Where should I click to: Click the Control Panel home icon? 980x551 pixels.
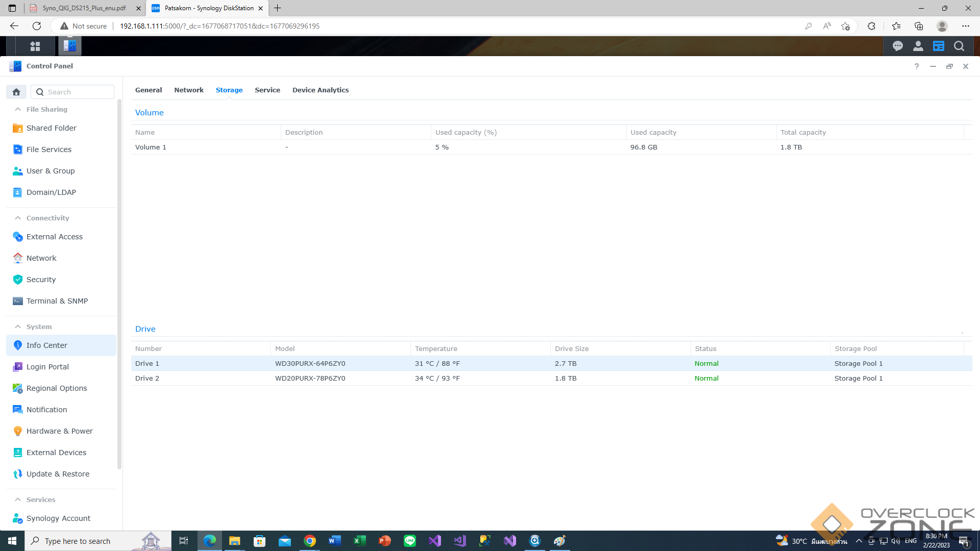click(16, 92)
